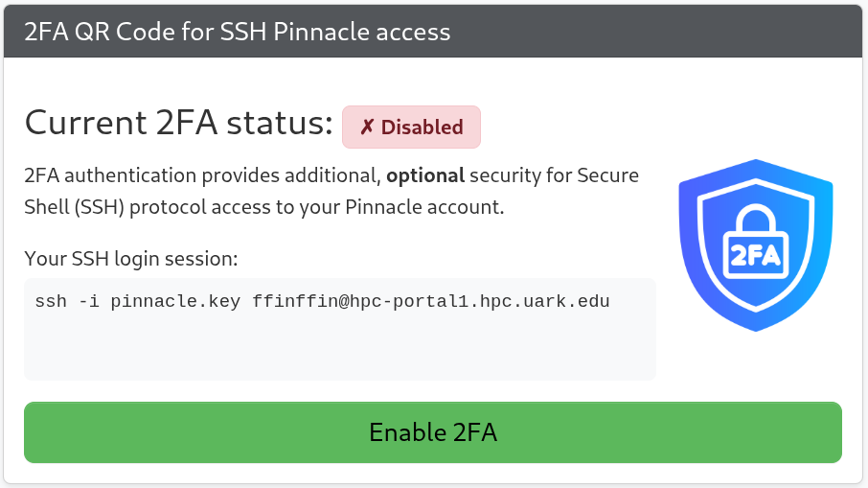This screenshot has width=868, height=488.
Task: Click the ffinffin@hpc-portal1.hpc.uark.edu host text
Action: 431,302
